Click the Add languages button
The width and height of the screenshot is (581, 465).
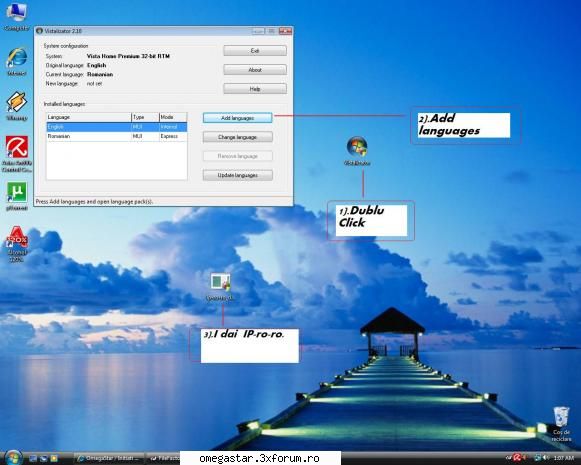coord(238,118)
